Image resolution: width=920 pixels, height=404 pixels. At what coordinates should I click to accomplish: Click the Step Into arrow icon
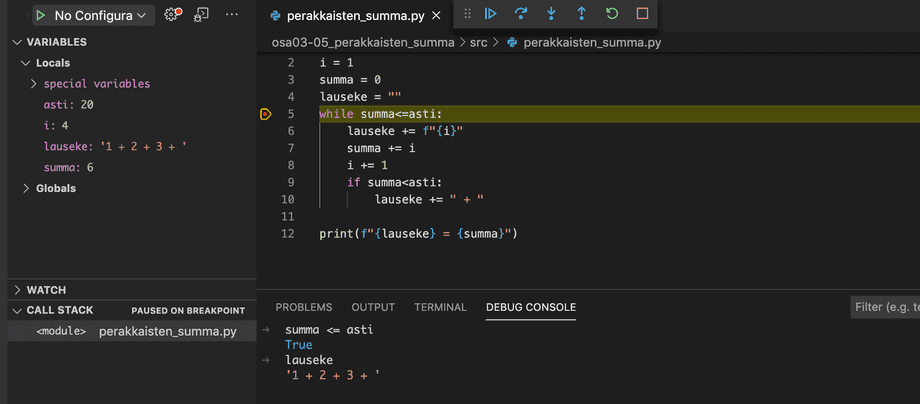point(551,14)
